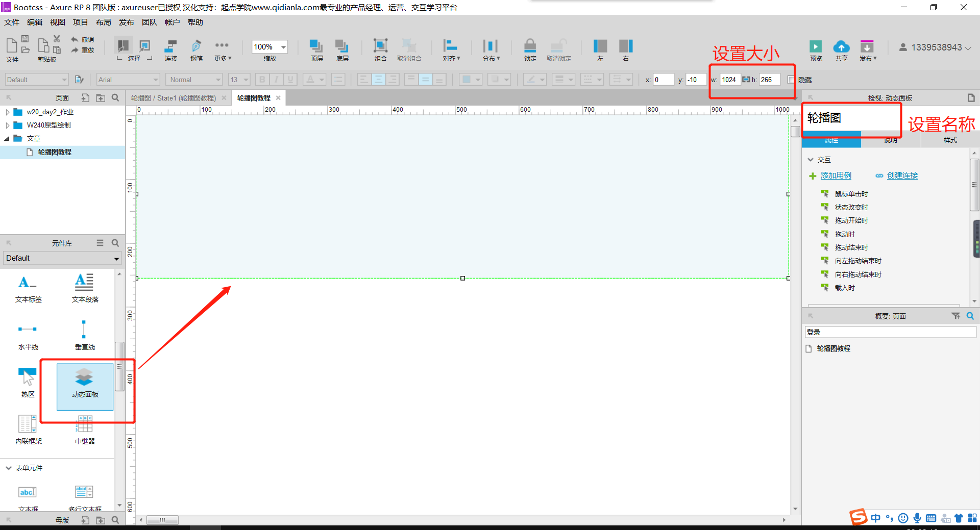Viewport: 980px width, 530px height.
Task: Toggle italic formatting
Action: pos(276,80)
